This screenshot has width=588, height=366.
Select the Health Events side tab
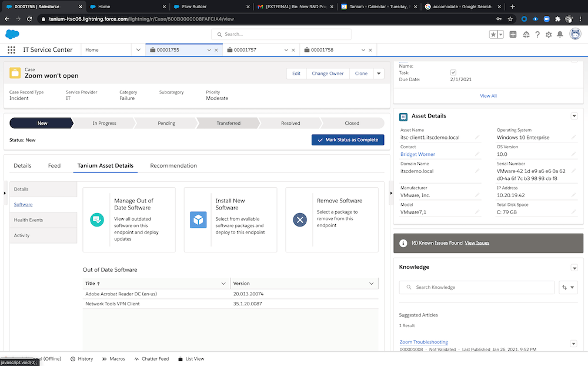(x=29, y=220)
